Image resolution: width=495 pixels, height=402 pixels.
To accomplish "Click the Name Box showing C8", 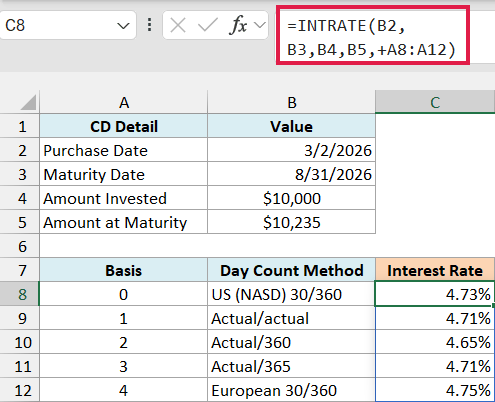I will pyautogui.click(x=68, y=25).
